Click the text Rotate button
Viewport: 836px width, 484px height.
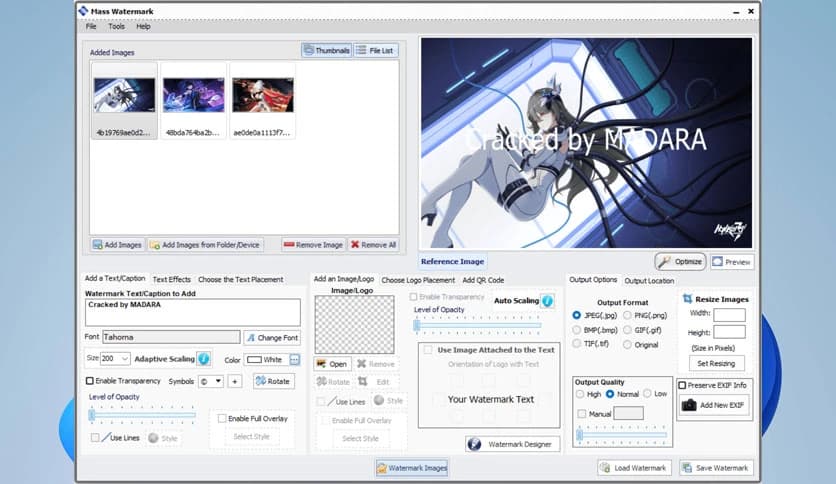coord(274,381)
